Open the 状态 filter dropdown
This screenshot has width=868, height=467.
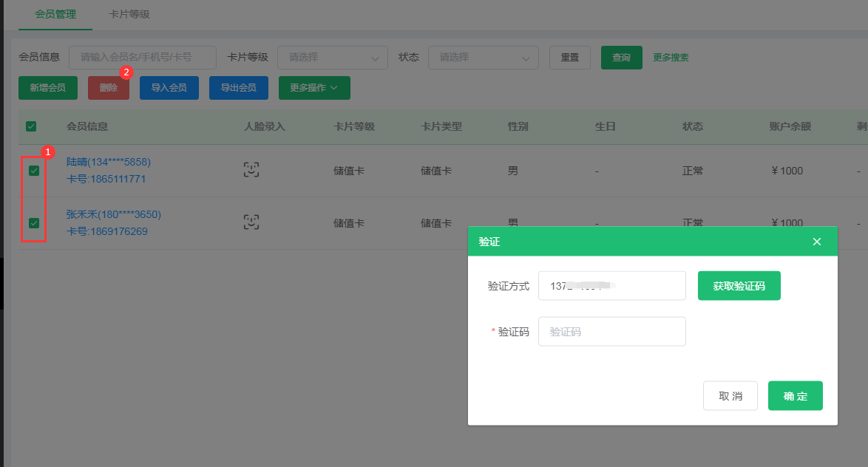[x=483, y=57]
